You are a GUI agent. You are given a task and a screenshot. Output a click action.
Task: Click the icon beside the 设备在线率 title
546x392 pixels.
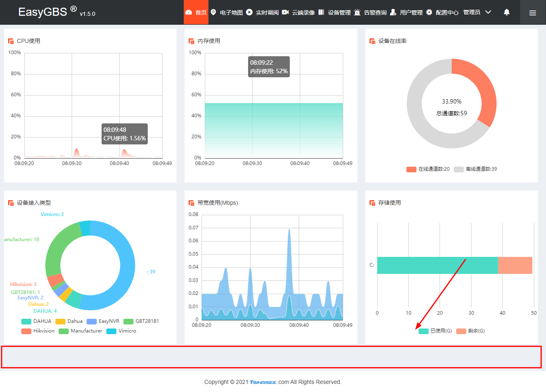click(372, 41)
